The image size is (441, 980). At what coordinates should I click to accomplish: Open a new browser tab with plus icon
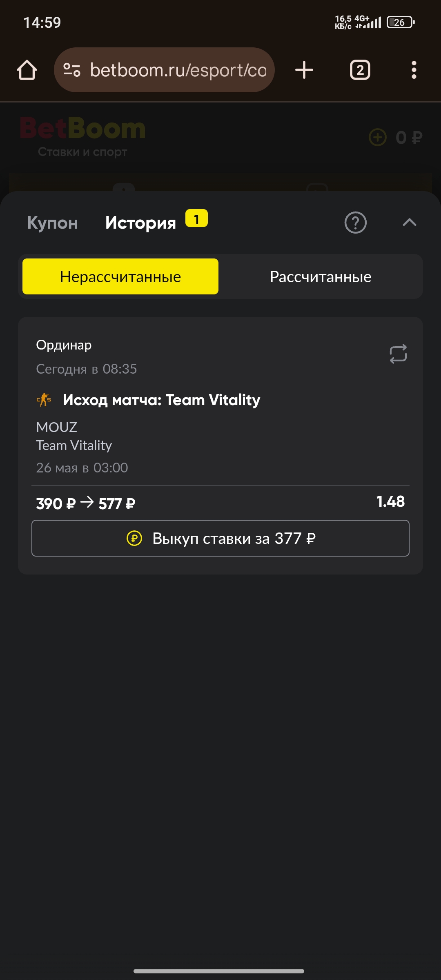(x=304, y=70)
